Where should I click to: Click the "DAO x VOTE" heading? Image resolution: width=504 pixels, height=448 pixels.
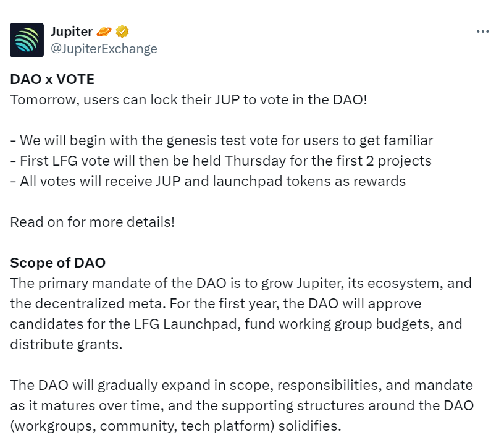(52, 80)
